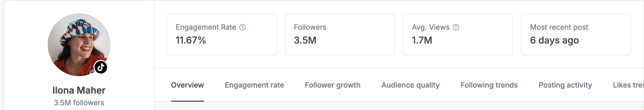This screenshot has width=644, height=110.
Task: Click the Engagement Rate card label
Action: [x=206, y=27]
